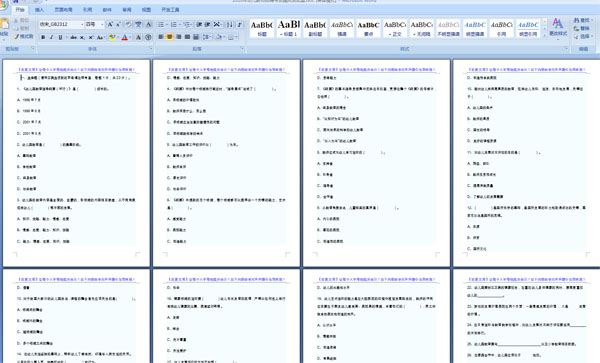Click Decrease Indent icon

pyautogui.click(x=199, y=24)
